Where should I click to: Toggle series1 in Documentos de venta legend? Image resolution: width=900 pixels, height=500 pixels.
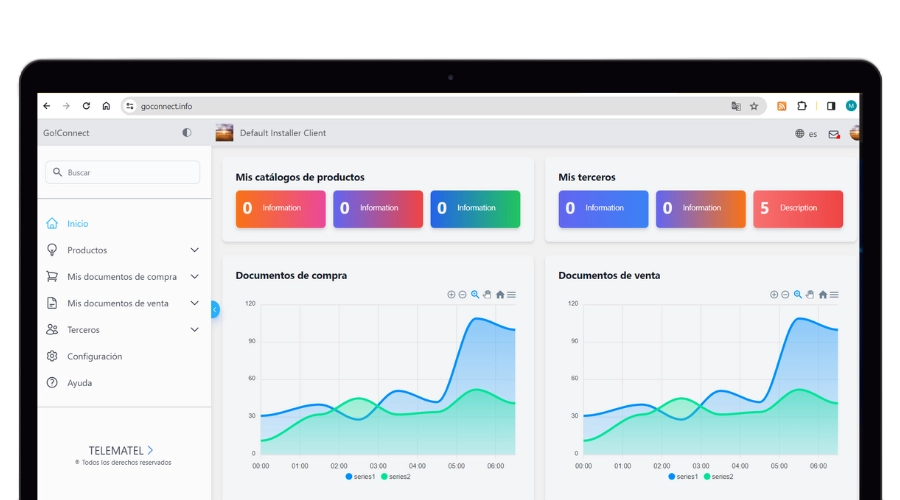pyautogui.click(x=683, y=476)
